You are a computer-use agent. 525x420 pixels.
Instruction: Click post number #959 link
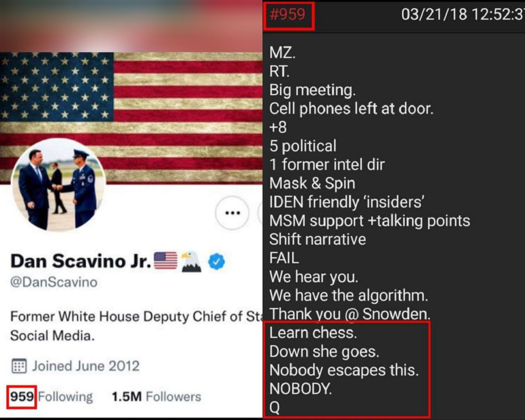(x=288, y=14)
